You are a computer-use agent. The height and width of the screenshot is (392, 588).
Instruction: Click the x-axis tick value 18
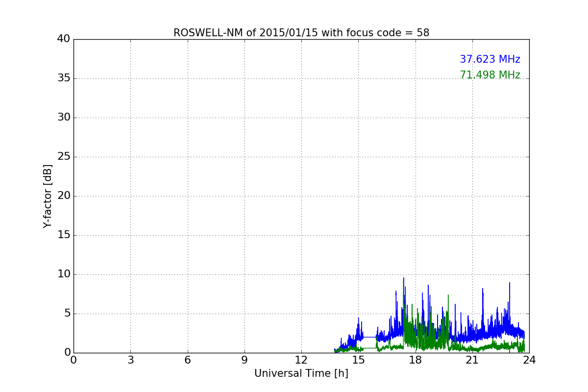tap(416, 360)
